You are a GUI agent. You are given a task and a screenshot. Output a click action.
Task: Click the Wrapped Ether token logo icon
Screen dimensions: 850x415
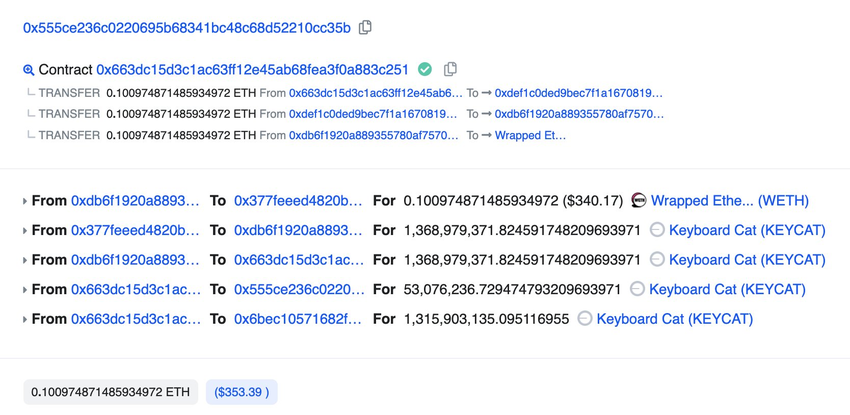pos(639,200)
